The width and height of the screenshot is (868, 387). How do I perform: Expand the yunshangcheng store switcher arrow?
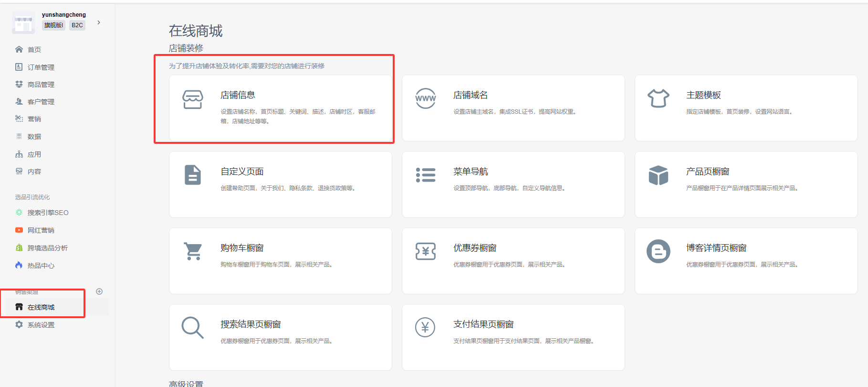coord(99,22)
